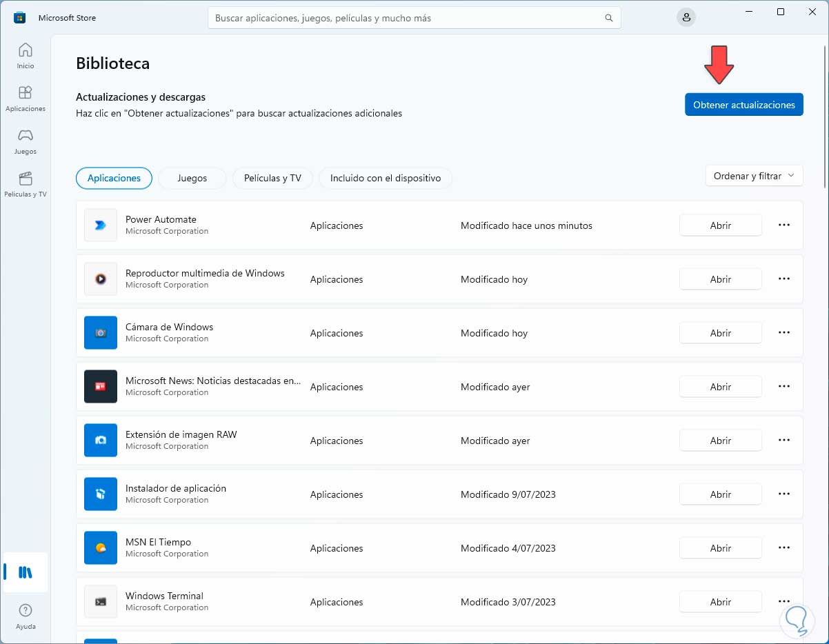Open Películas y TV in sidebar
This screenshot has width=829, height=644.
click(x=26, y=183)
